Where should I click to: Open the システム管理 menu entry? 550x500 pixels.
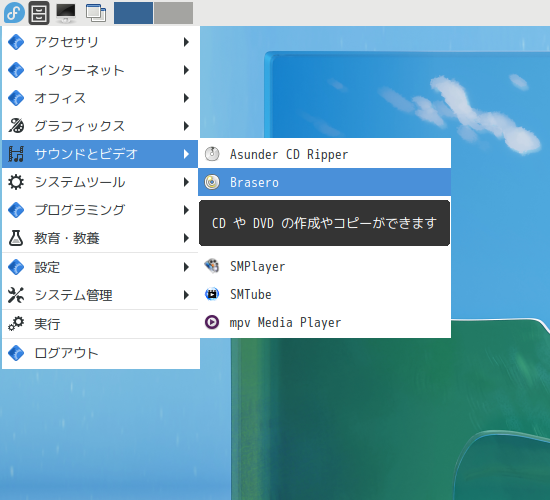(x=100, y=295)
